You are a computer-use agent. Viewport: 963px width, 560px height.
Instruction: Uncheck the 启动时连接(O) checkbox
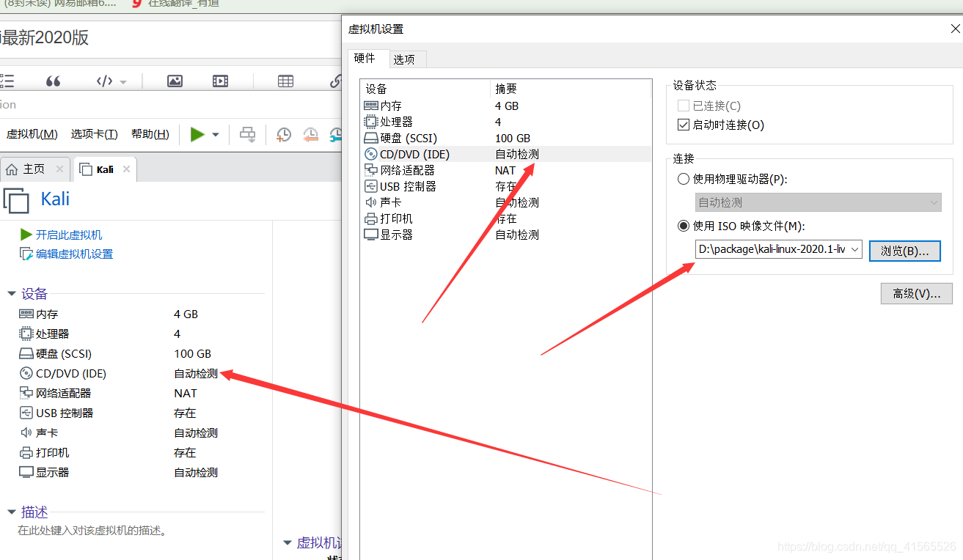(684, 125)
